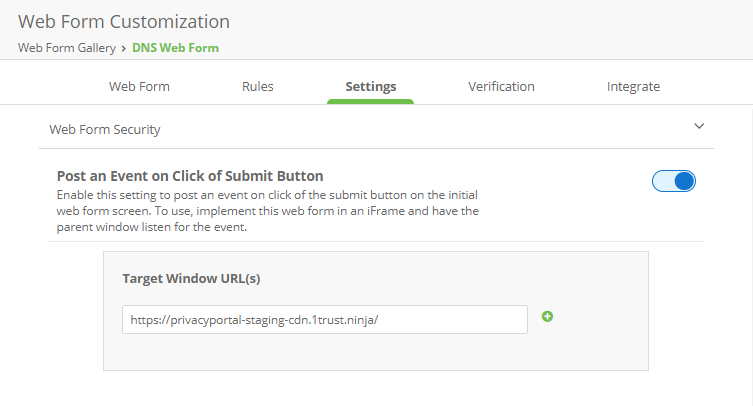Click the DNS Web Form breadcrumb
Image resolution: width=753 pixels, height=406 pixels.
[x=175, y=48]
